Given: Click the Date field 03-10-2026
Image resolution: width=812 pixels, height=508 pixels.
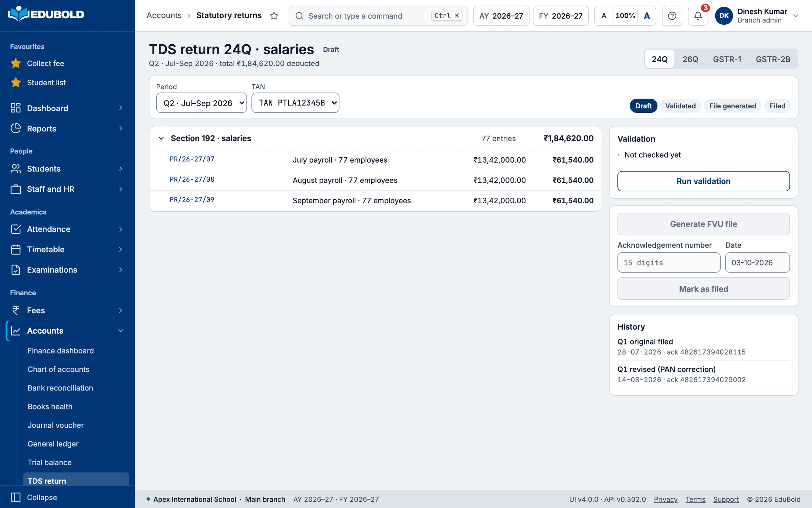Looking at the screenshot, I should tap(757, 262).
